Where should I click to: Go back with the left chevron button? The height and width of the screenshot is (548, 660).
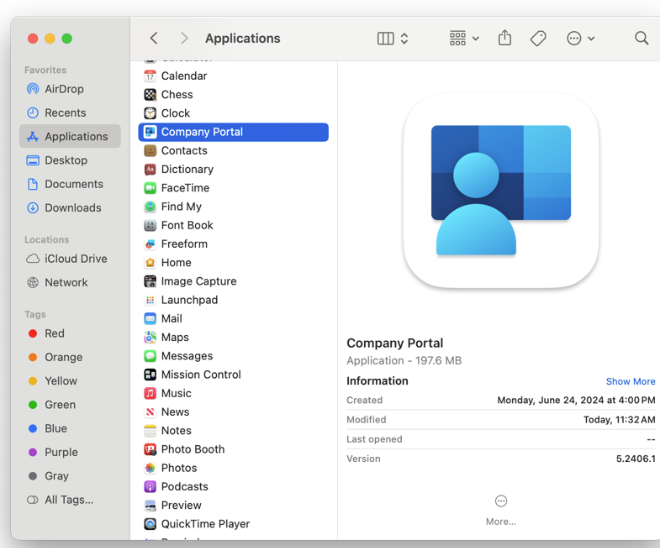[154, 38]
